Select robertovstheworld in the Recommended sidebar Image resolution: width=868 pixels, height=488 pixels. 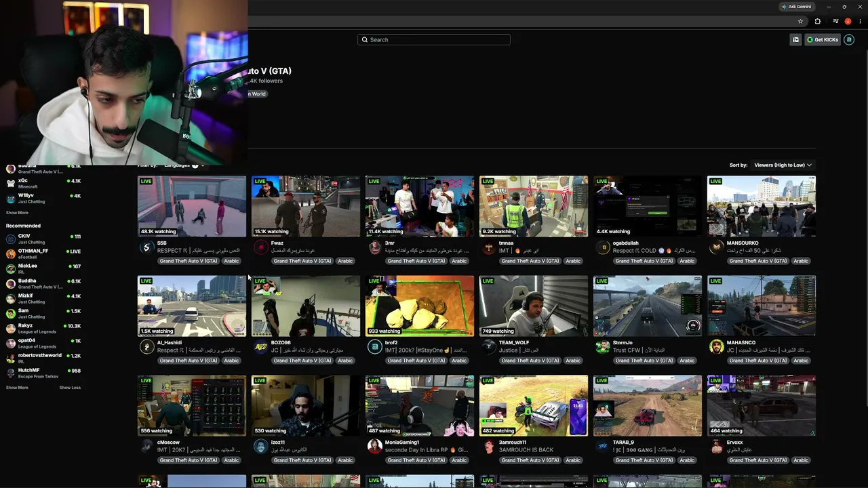(x=43, y=359)
